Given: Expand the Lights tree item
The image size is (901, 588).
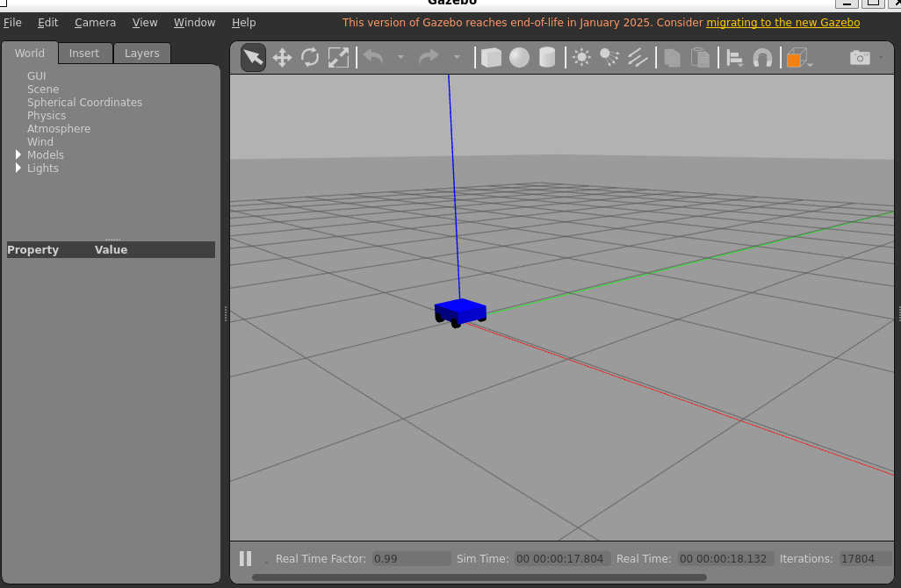Looking at the screenshot, I should (x=18, y=169).
